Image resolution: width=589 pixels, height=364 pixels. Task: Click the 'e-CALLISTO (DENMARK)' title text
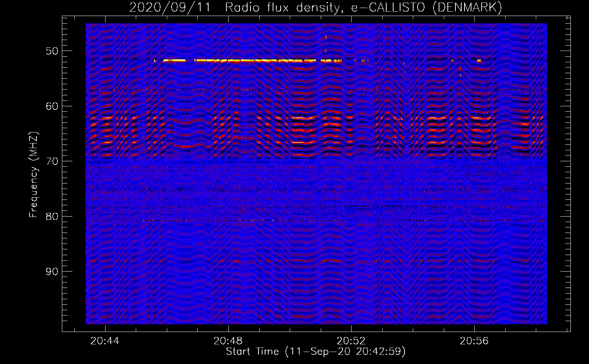pos(427,8)
